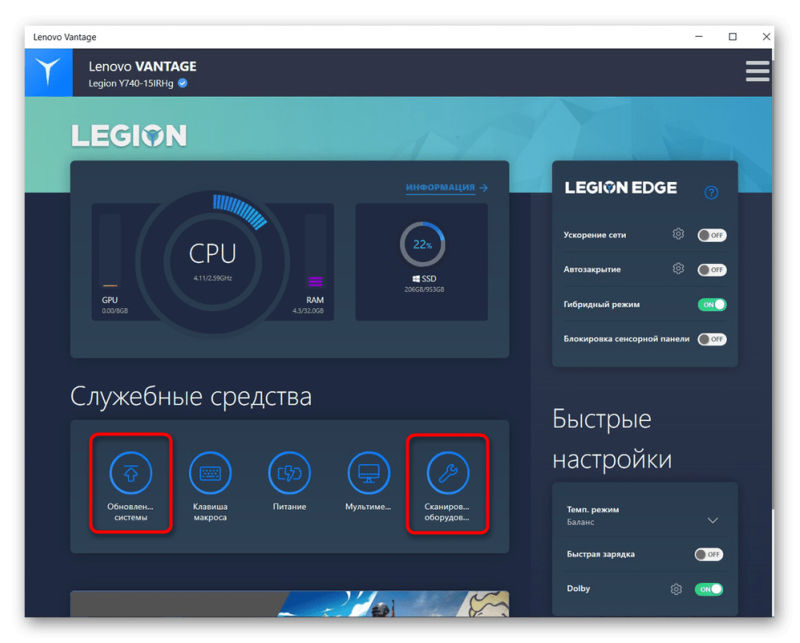Turn off Гибридный режим switch
Viewport: 800px width, 643px height.
click(712, 305)
